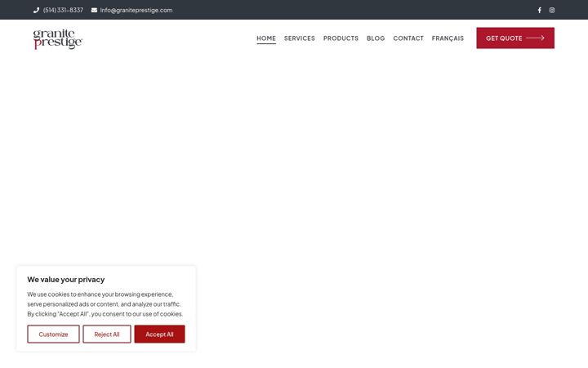Open the Contact page
The image size is (588, 368).
[408, 38]
